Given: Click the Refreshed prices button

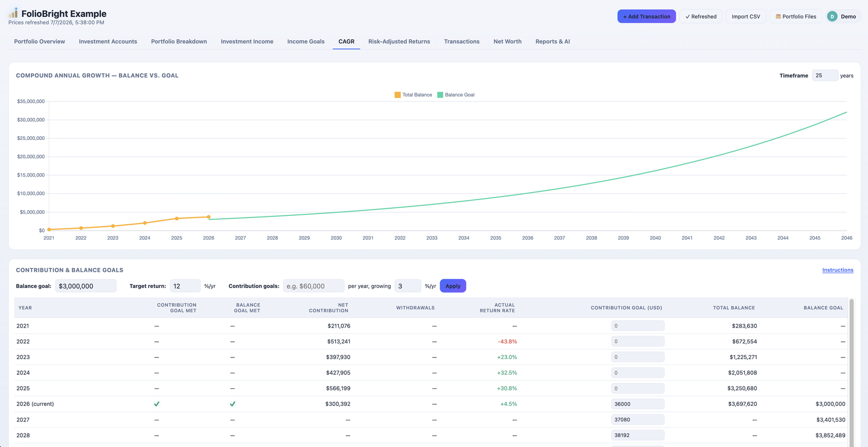Looking at the screenshot, I should (x=701, y=17).
